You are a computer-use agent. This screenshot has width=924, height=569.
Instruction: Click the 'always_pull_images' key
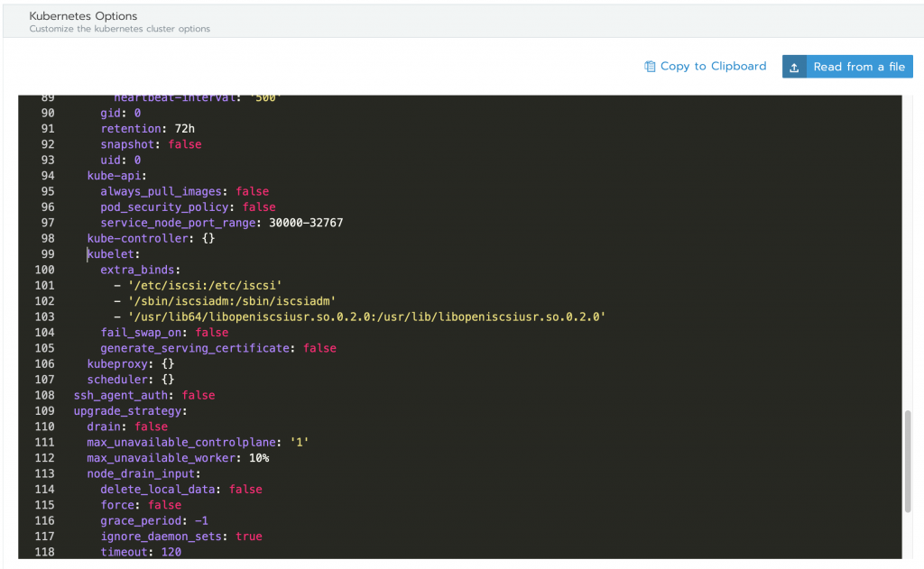point(161,191)
